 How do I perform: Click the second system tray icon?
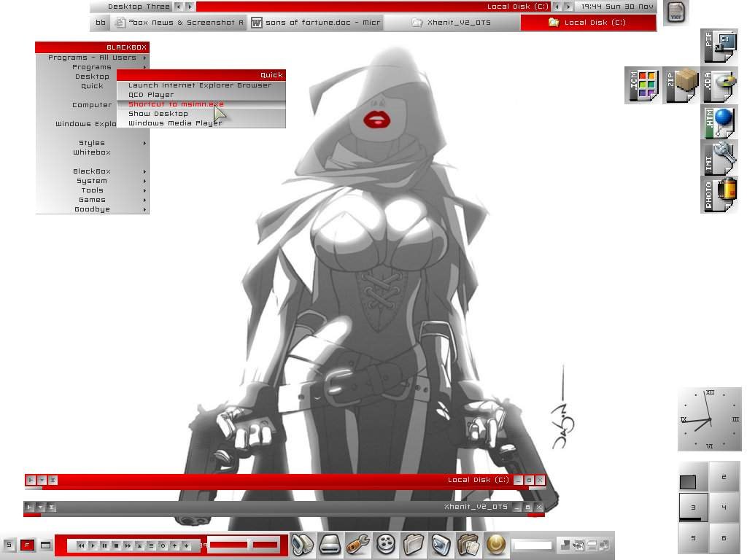[x=578, y=545]
